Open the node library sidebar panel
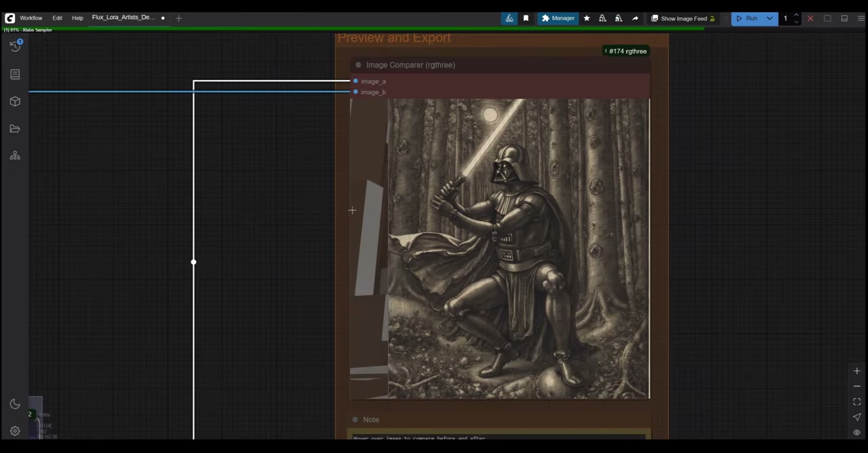868x453 pixels. (x=15, y=74)
